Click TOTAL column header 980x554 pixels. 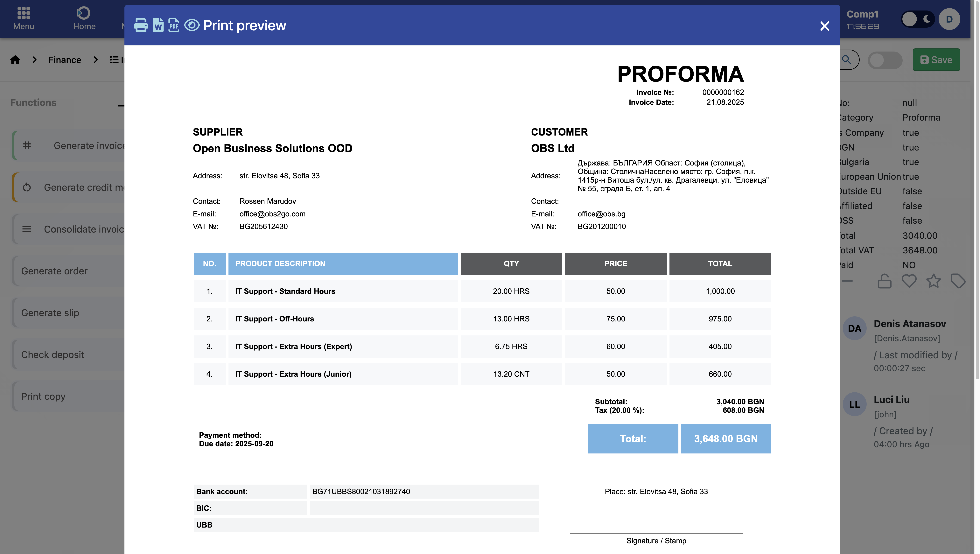720,264
